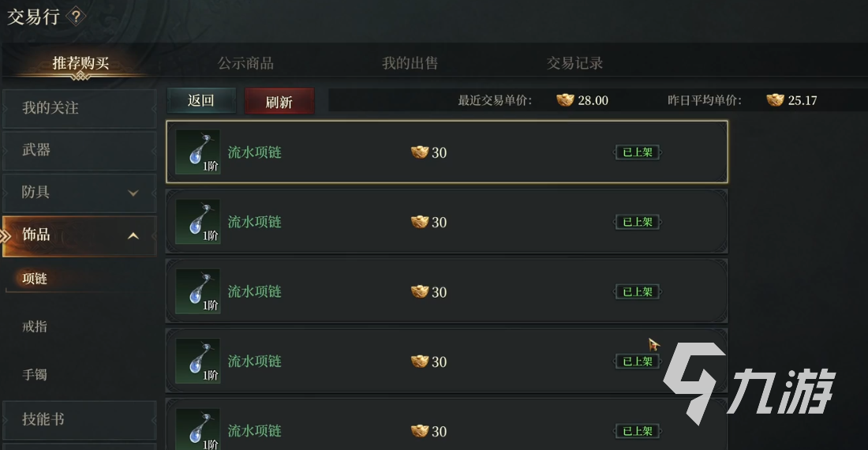This screenshot has width=868, height=450.
Task: Click gold ingot icon beside 25.17
Action: coord(775,100)
